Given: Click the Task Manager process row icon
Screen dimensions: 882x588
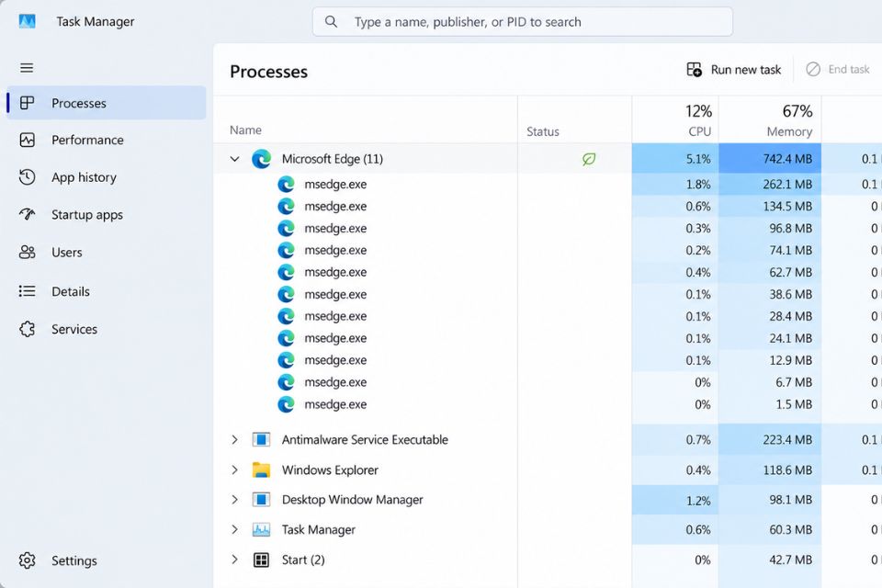Looking at the screenshot, I should (261, 529).
